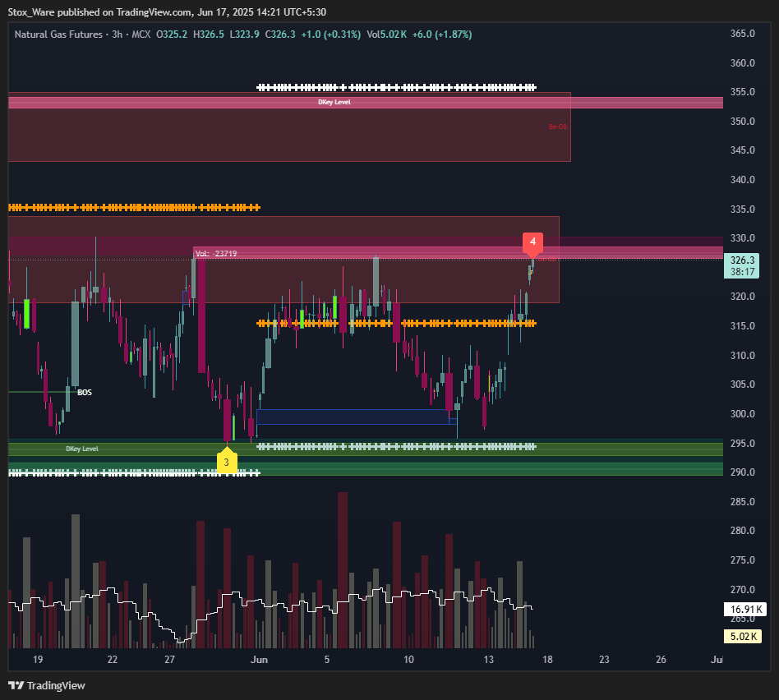
Task: Click the 330.0 price axis label
Action: (742, 238)
